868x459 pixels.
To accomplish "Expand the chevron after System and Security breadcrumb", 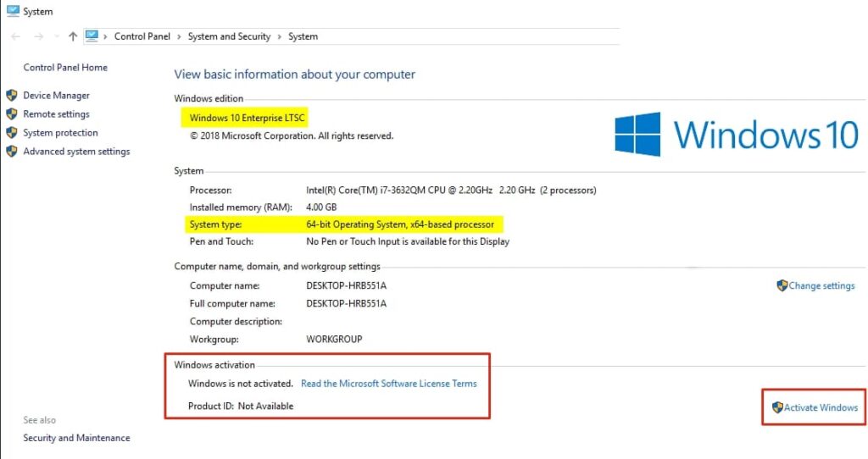I will click(280, 37).
